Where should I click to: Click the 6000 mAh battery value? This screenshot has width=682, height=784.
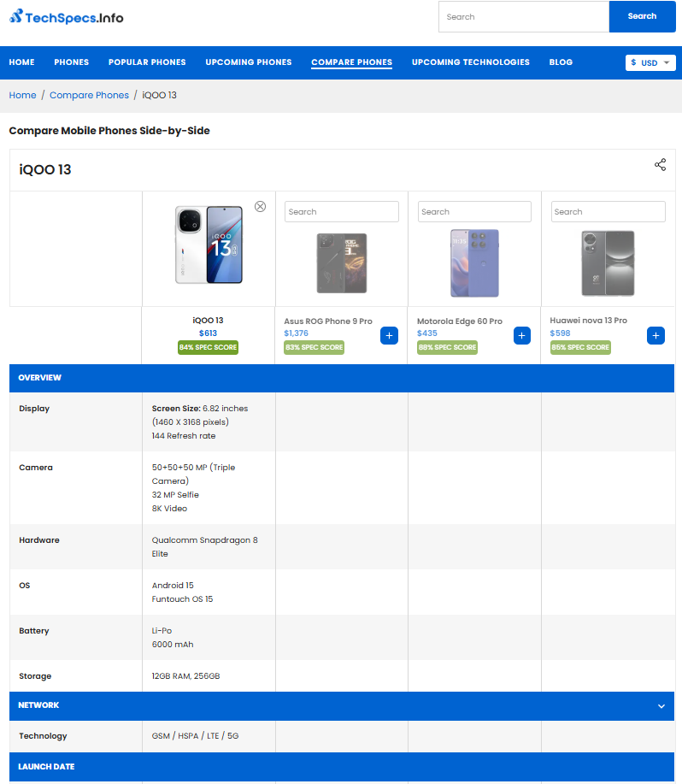tap(173, 645)
